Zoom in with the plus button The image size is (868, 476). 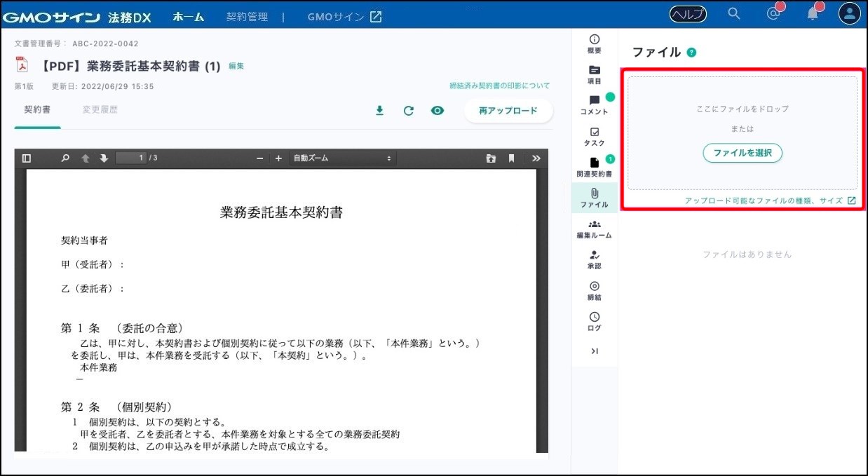[x=278, y=158]
